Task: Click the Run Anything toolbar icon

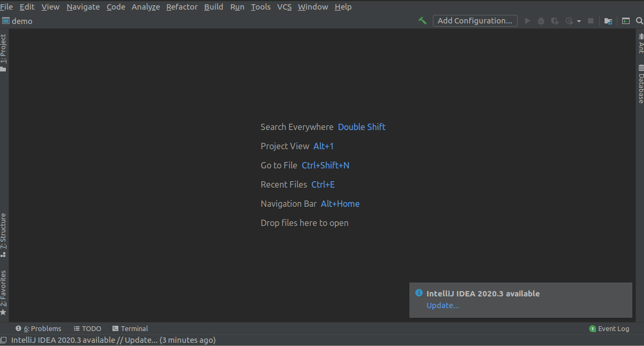Action: point(626,21)
